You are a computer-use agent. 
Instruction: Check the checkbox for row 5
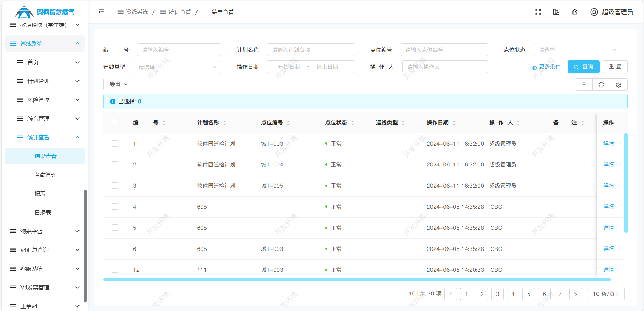[x=115, y=228]
